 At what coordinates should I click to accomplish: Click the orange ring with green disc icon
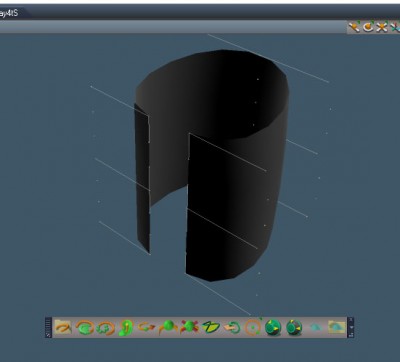(x=85, y=328)
